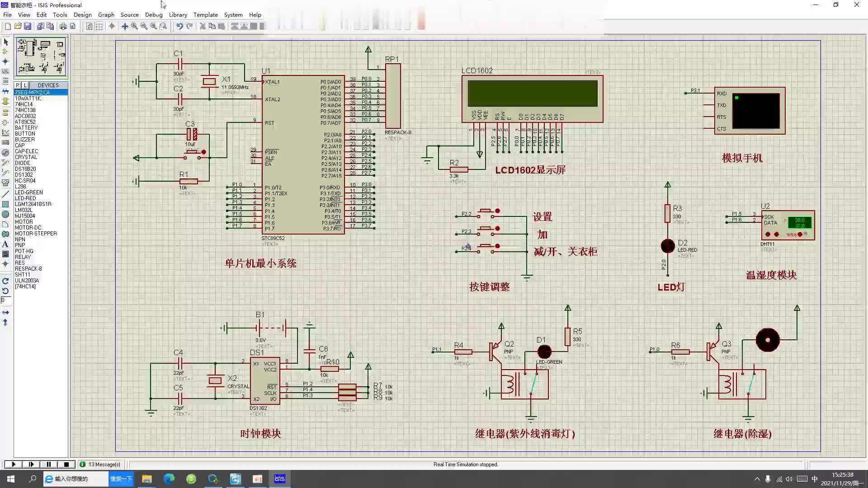The image size is (868, 488).
Task: Toggle Y-Mirror vertical reflection
Action: (x=5, y=322)
